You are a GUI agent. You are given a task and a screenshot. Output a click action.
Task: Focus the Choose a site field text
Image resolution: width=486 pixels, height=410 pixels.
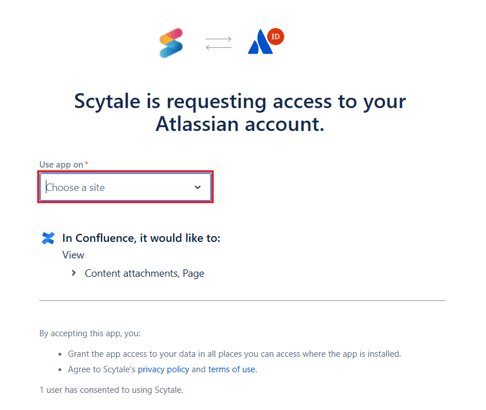click(x=75, y=188)
